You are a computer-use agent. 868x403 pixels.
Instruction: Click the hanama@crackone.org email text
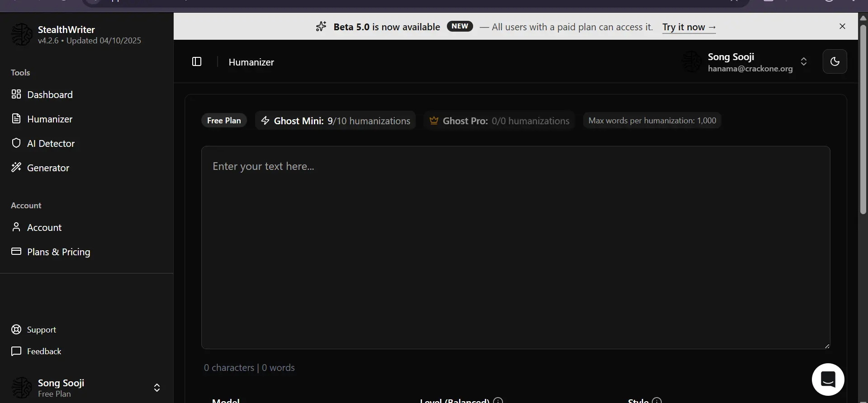(x=750, y=69)
